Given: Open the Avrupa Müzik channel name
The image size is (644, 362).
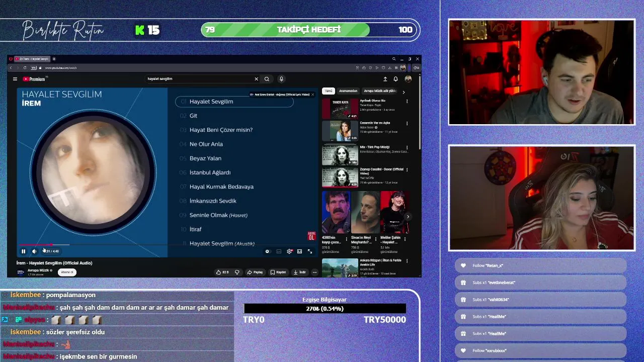Looking at the screenshot, I should tap(38, 270).
